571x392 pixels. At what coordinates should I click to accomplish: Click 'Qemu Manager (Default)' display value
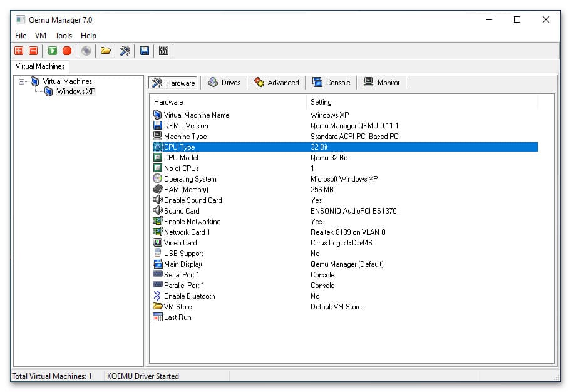pos(347,264)
